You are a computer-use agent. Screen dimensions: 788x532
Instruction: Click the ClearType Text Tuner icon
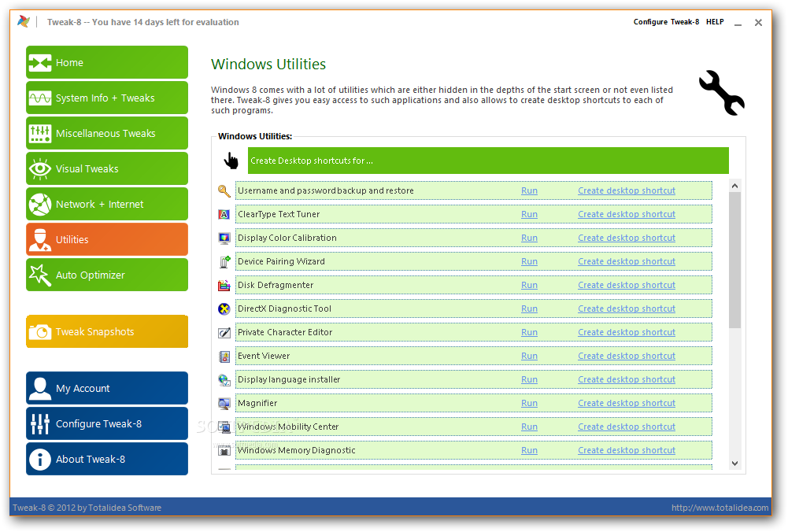coord(224,215)
